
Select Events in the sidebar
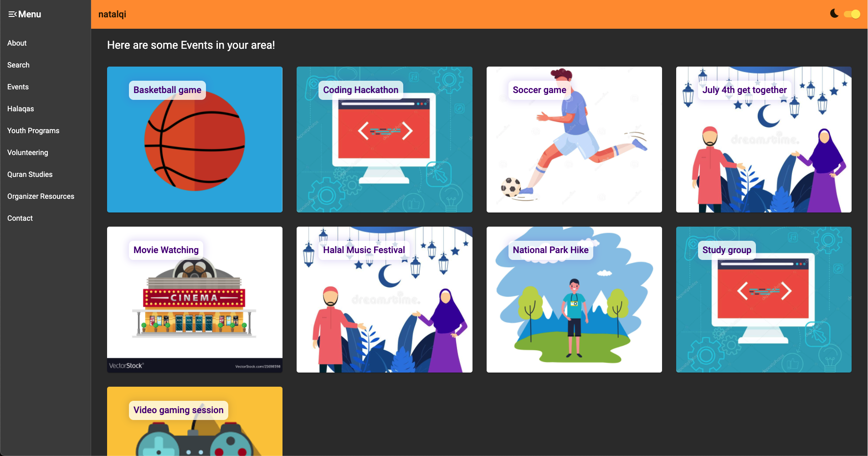click(x=18, y=87)
